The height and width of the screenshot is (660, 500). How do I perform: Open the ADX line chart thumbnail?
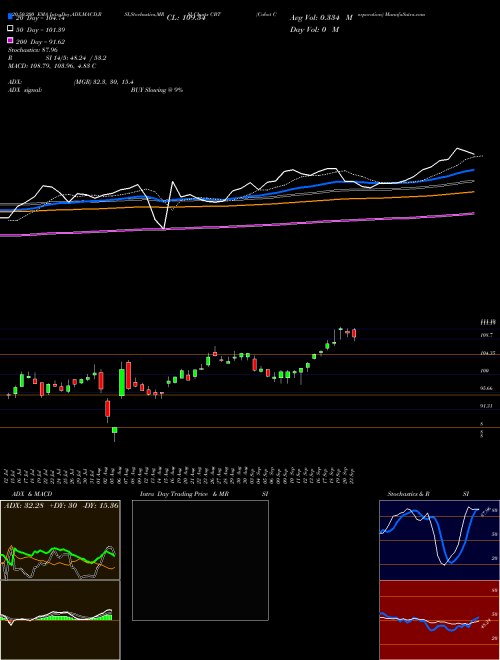tap(60, 540)
